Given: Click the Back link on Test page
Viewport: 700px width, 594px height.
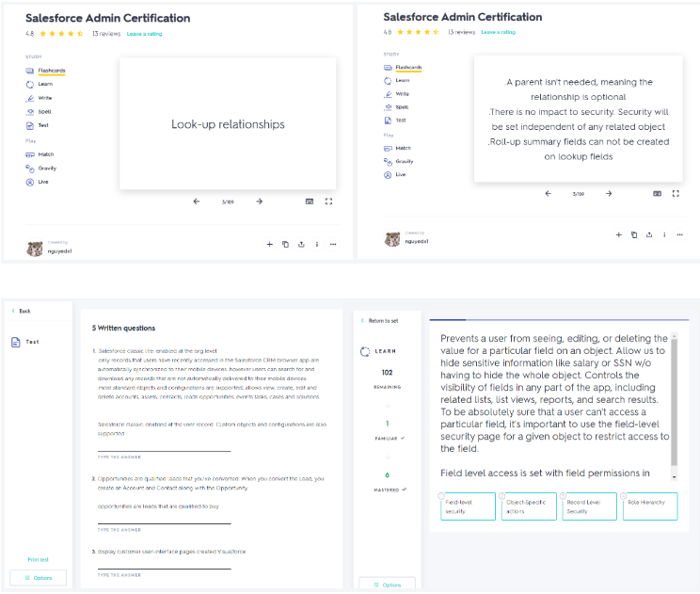Looking at the screenshot, I should click(22, 311).
